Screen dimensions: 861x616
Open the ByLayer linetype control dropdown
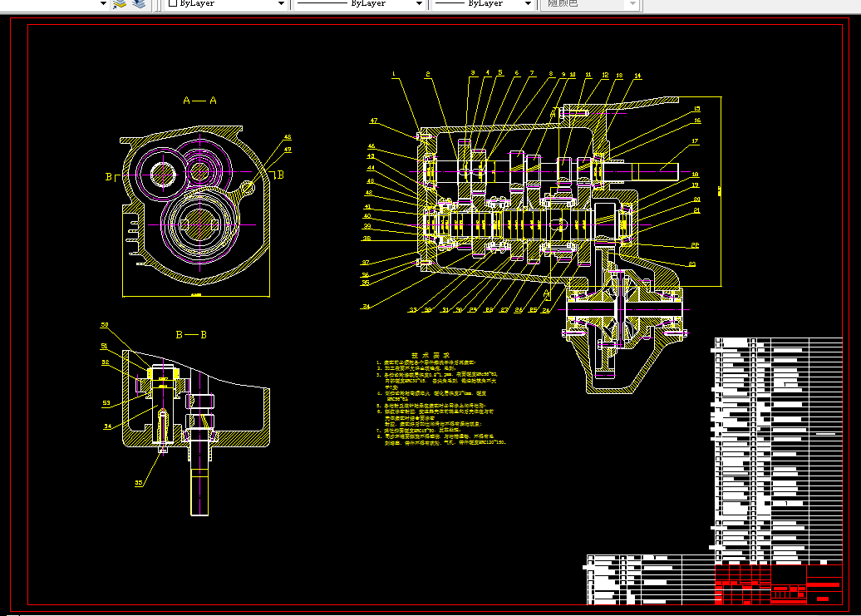[x=419, y=3]
